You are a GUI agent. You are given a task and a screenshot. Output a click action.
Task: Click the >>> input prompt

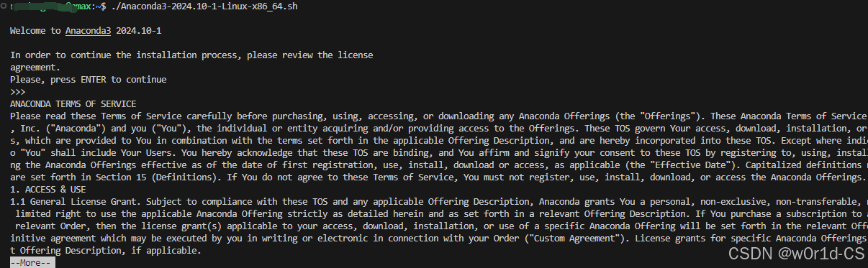click(x=17, y=92)
